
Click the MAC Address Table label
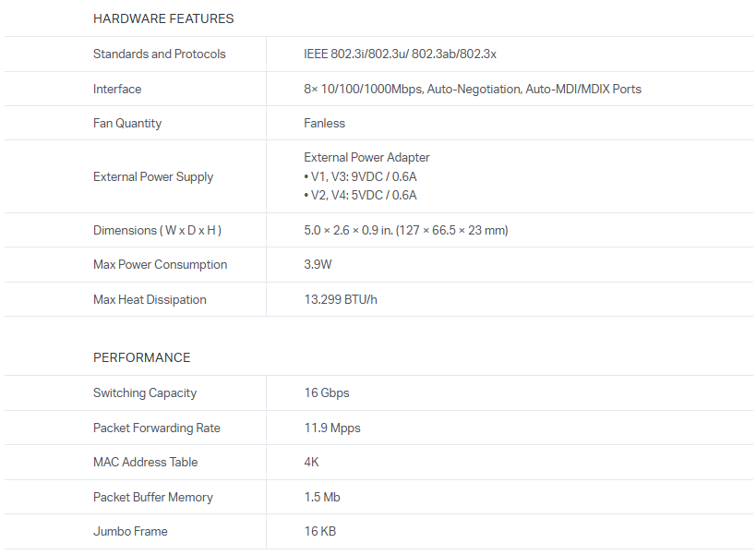coord(145,463)
